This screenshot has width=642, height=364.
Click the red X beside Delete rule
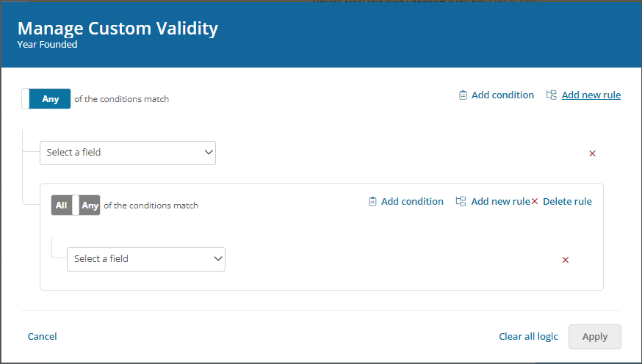pos(535,201)
